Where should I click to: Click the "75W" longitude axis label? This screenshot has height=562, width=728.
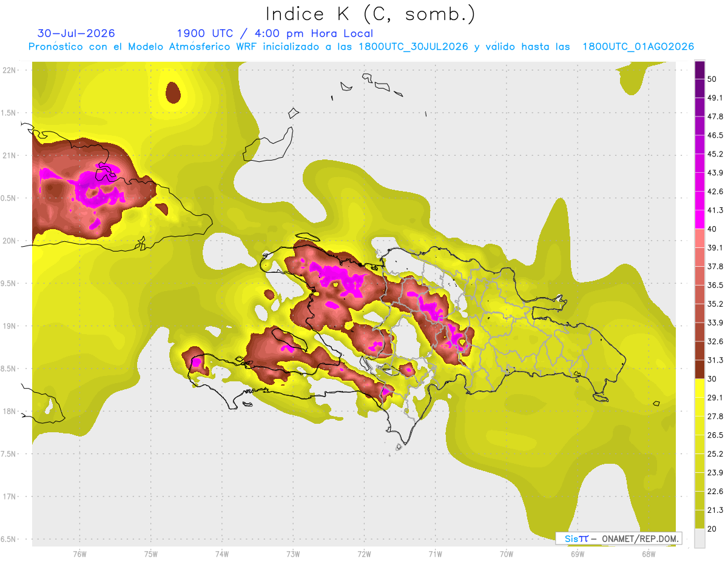tap(150, 553)
